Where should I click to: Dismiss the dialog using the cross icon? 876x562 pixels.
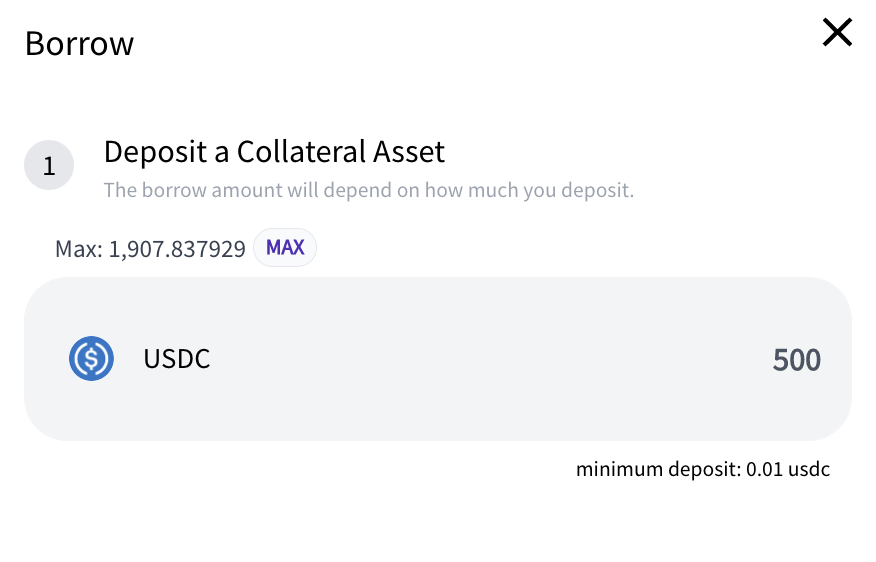click(837, 32)
